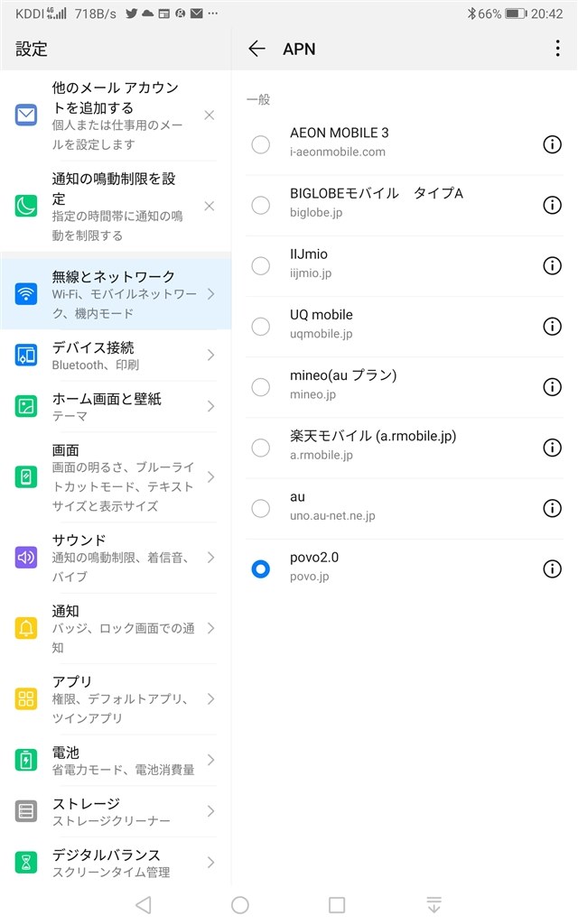Open info for UQ mobile APN
The width and height of the screenshot is (578, 924).
pyautogui.click(x=552, y=327)
